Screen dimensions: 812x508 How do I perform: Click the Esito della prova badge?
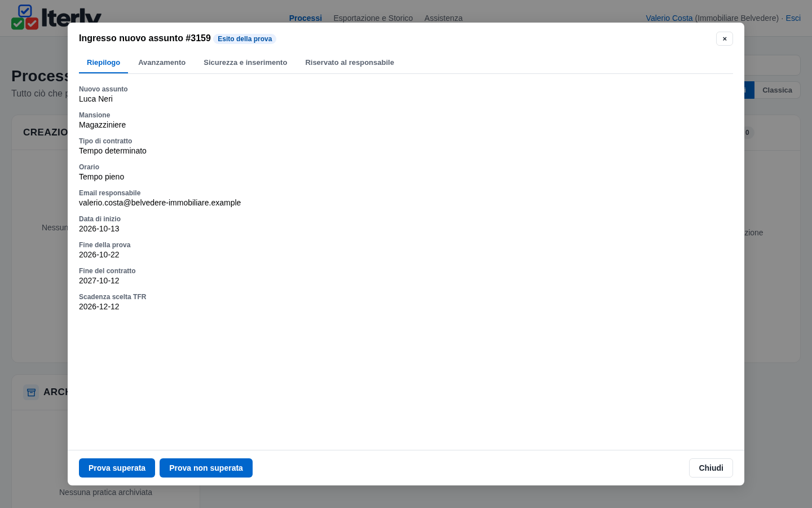[245, 39]
